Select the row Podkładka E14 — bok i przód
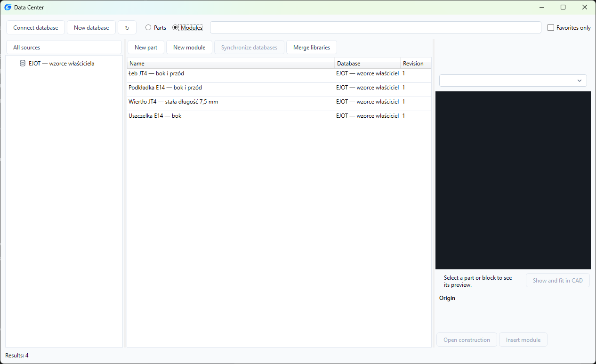The height and width of the screenshot is (364, 596). point(279,90)
